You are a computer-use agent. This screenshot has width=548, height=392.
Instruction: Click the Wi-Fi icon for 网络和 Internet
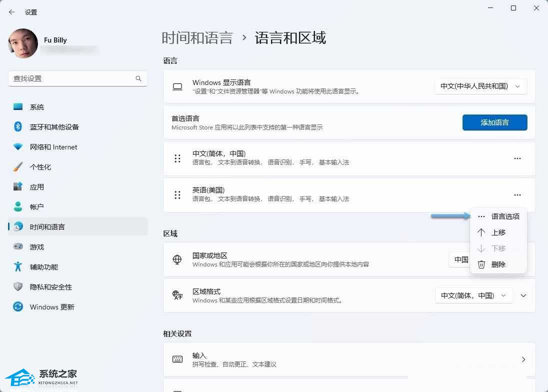pyautogui.click(x=18, y=146)
